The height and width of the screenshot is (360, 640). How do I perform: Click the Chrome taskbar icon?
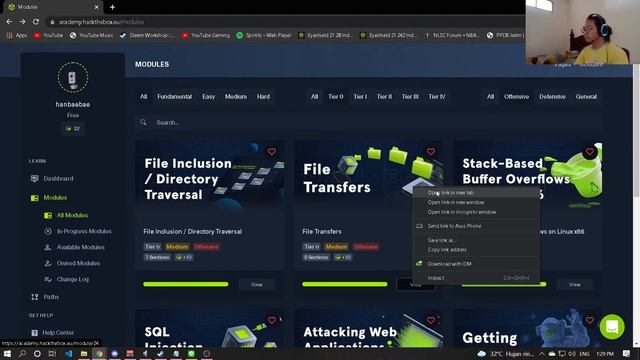[x=99, y=353]
